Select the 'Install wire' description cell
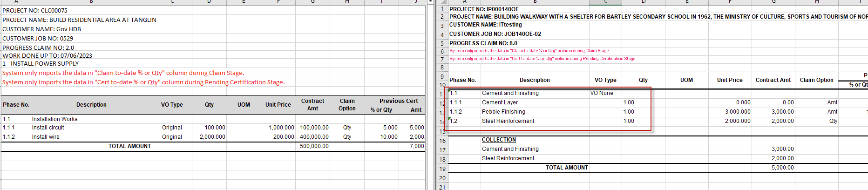868x190 pixels. coord(46,137)
